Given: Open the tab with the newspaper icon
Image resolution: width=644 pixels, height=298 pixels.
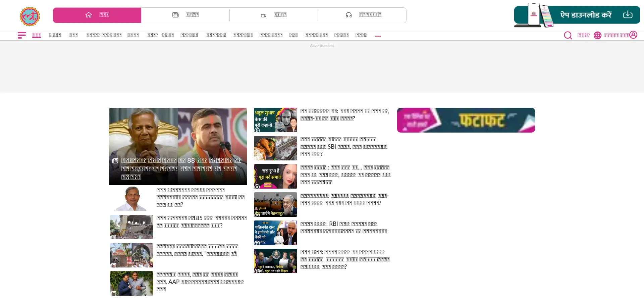Looking at the screenshot, I should 185,15.
